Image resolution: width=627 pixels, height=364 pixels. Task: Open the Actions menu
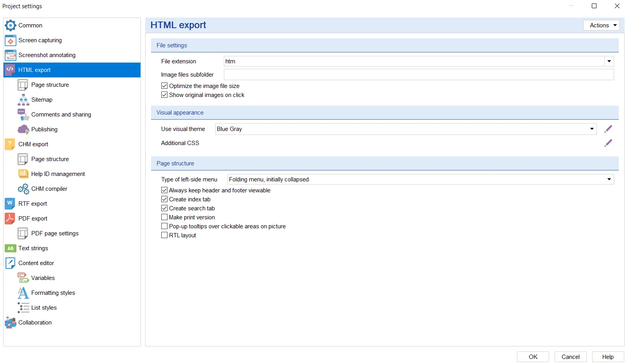(601, 25)
